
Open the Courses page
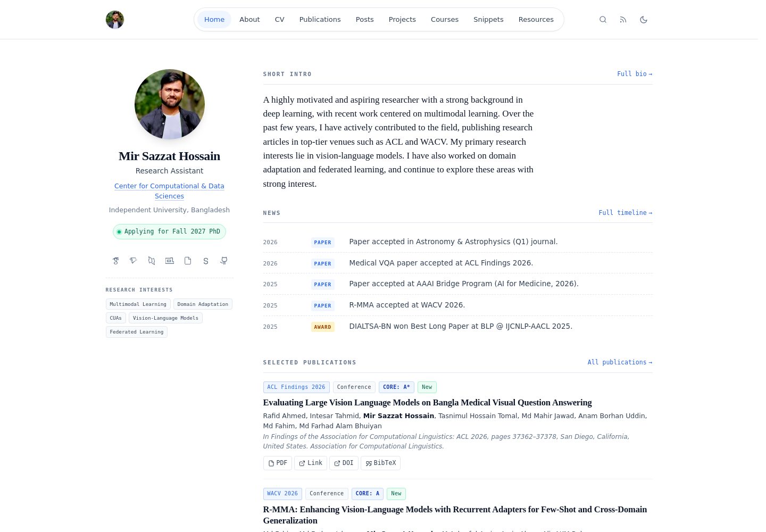445,20
